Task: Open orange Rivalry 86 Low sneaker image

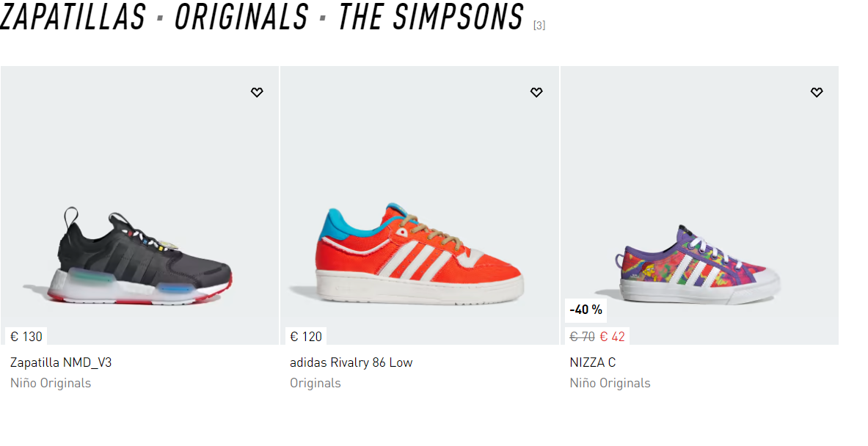Action: [420, 253]
